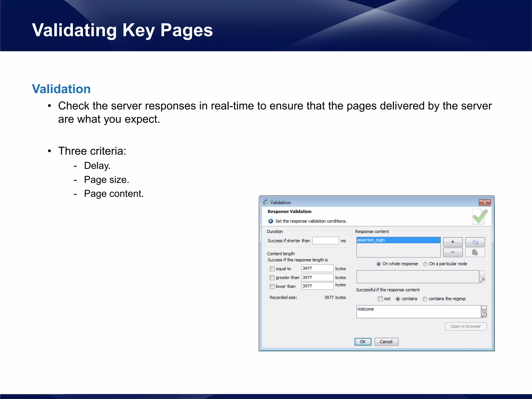532x399 pixels.
Task: Select 'contains the regexp' radio button
Action: [425, 299]
